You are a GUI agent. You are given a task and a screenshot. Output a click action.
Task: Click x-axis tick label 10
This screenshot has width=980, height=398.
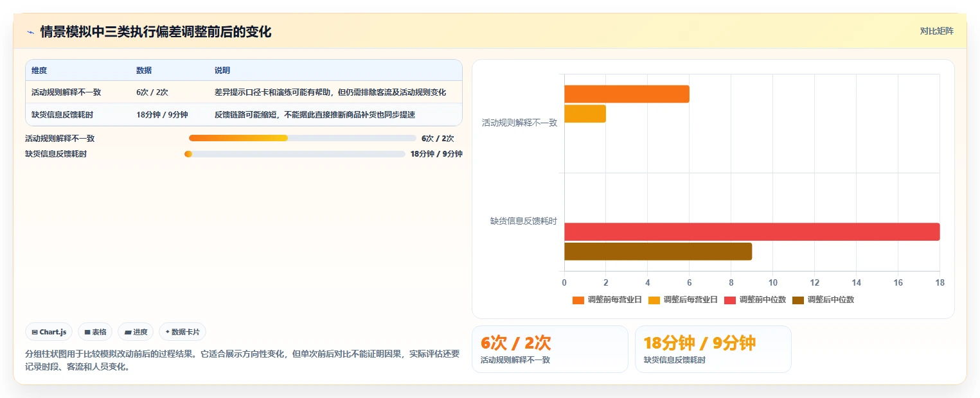[x=773, y=283]
